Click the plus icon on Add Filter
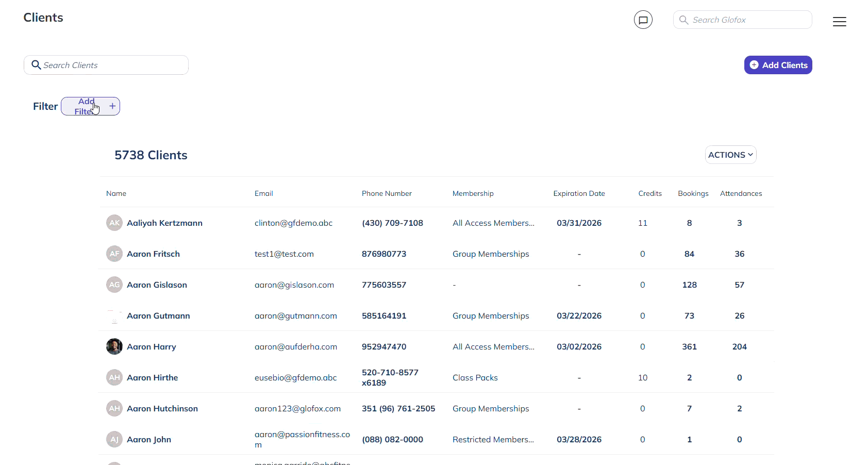 coord(112,106)
